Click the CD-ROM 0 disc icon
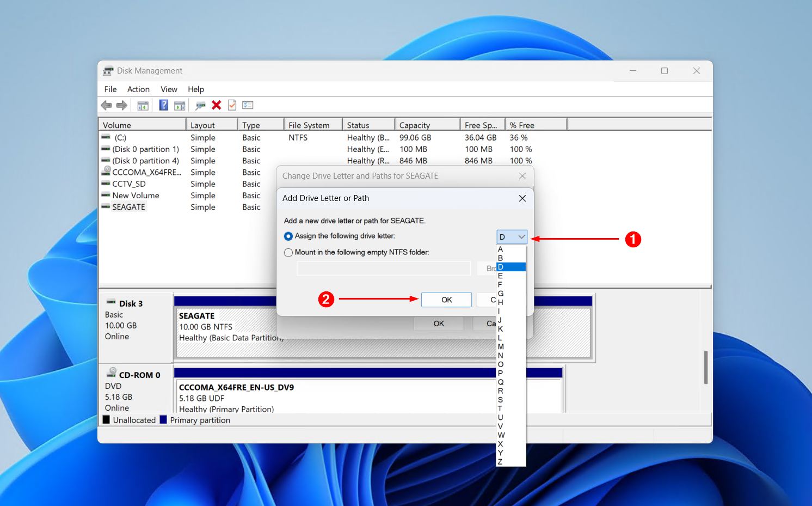This screenshot has width=812, height=506. coord(112,373)
